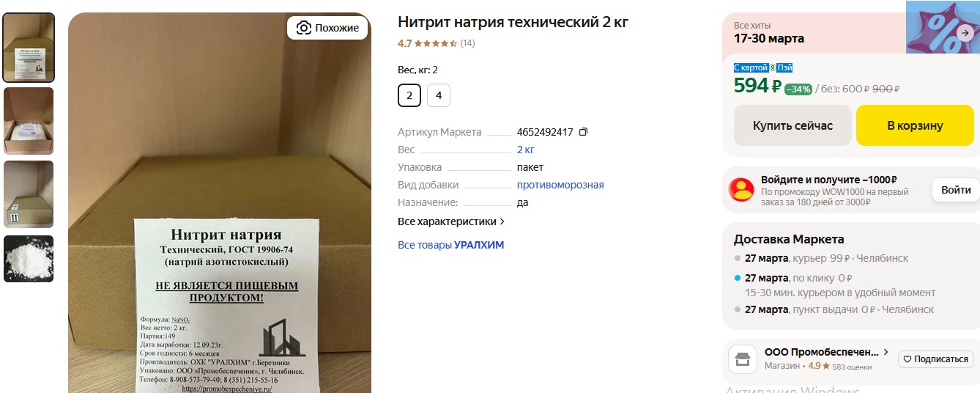Click the Купить сейчас button
This screenshot has width=980, height=393.
792,125
